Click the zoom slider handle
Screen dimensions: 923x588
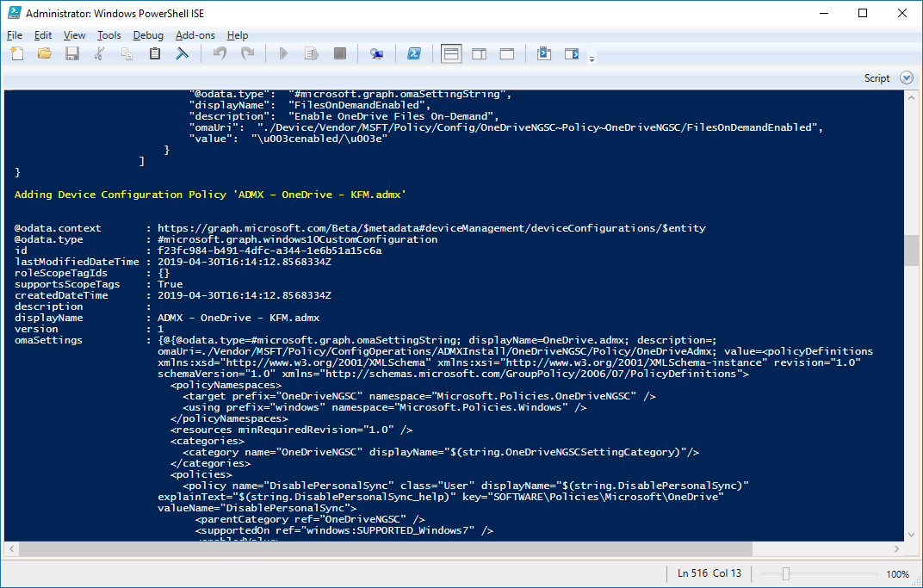tap(785, 573)
